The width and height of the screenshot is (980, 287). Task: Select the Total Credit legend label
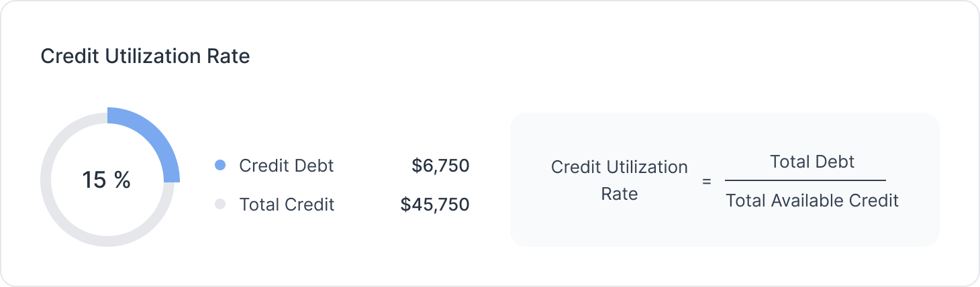tap(287, 205)
